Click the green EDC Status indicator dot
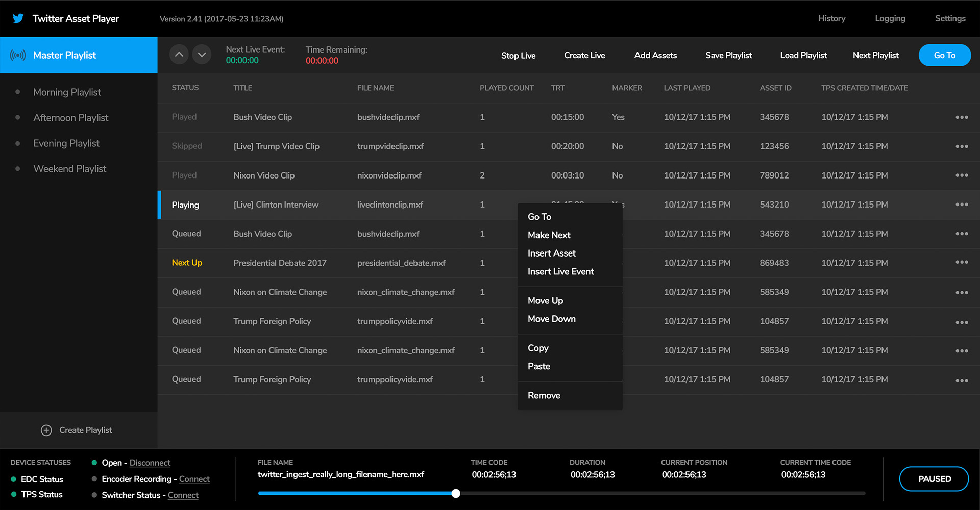 point(14,479)
